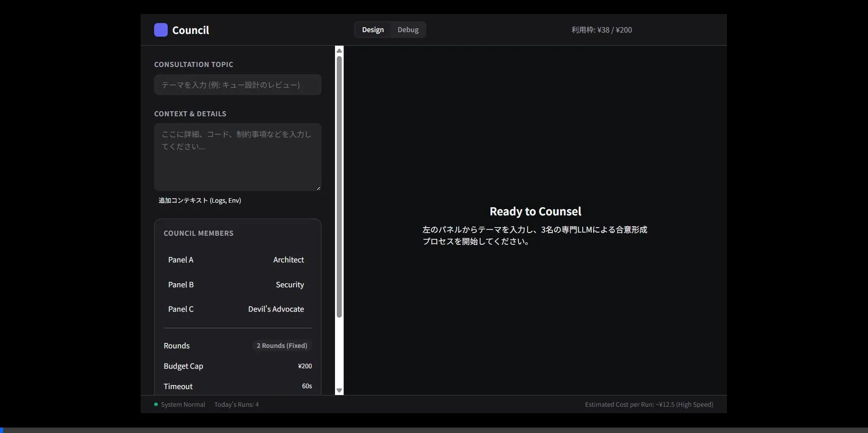Open 追加コンテキスト (Logs, Env)

(199, 200)
